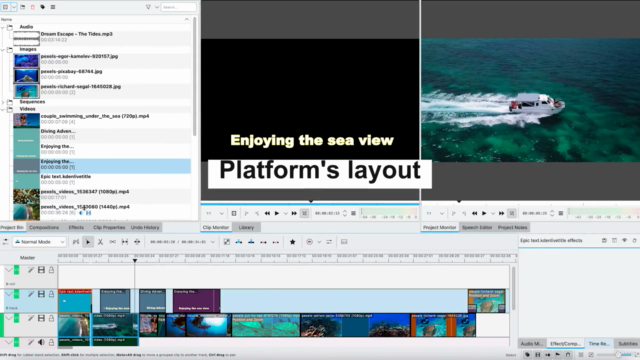
Task: Collapse the Images folder in Project Bin
Action: 3,49
